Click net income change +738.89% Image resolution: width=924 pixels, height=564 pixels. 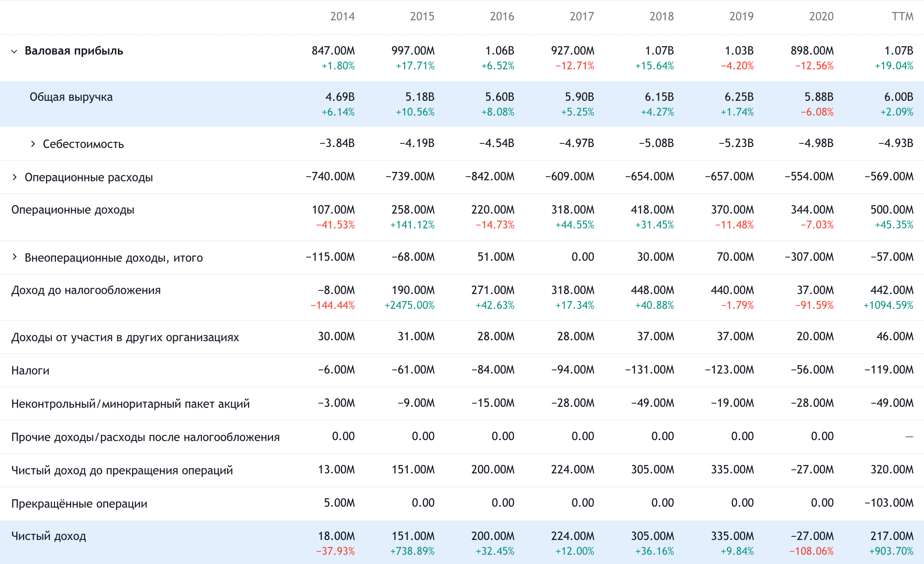pyautogui.click(x=413, y=552)
